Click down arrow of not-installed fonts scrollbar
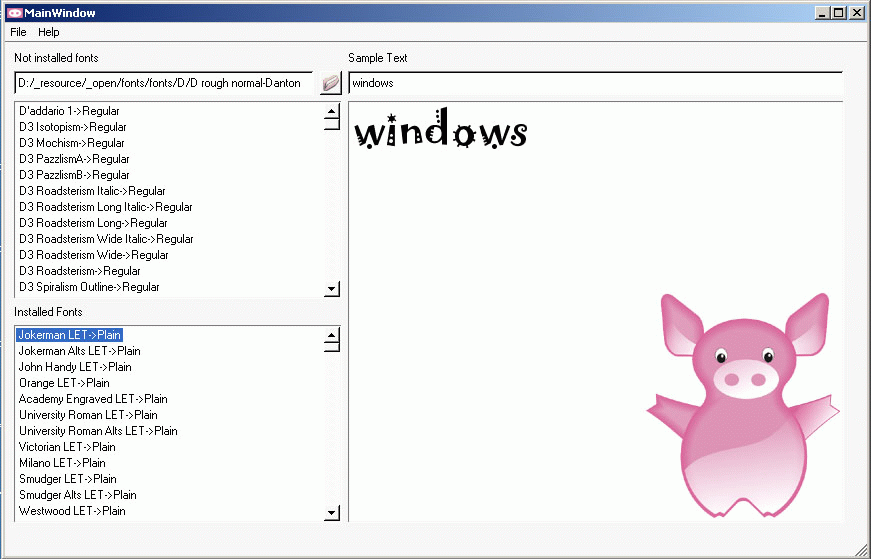871x559 pixels. pyautogui.click(x=332, y=288)
